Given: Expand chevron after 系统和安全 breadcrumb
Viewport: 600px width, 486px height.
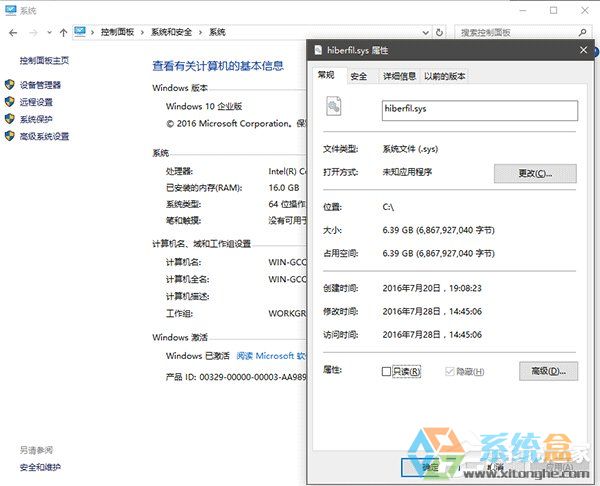Looking at the screenshot, I should click(200, 33).
